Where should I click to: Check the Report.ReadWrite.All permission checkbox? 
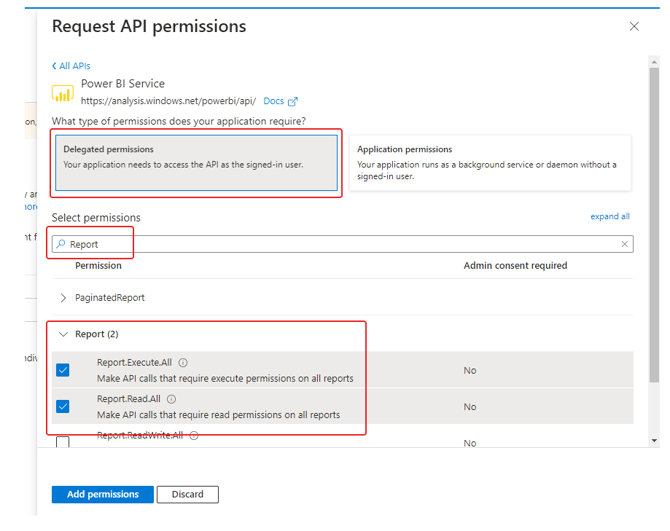click(x=63, y=441)
